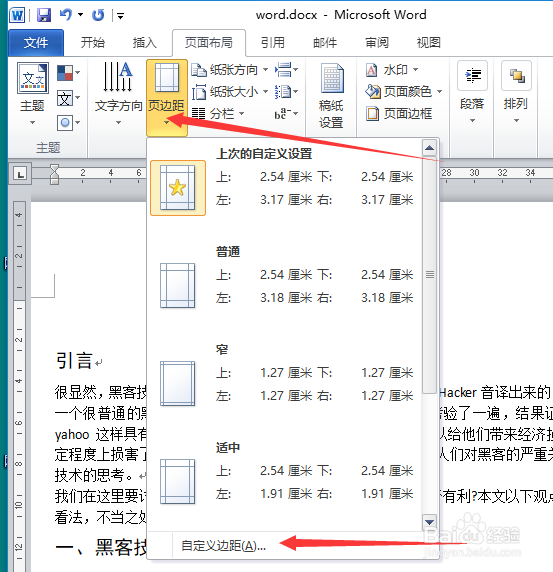The image size is (553, 572).
Task: Choose the 普通 margin preset
Action: tap(285, 279)
